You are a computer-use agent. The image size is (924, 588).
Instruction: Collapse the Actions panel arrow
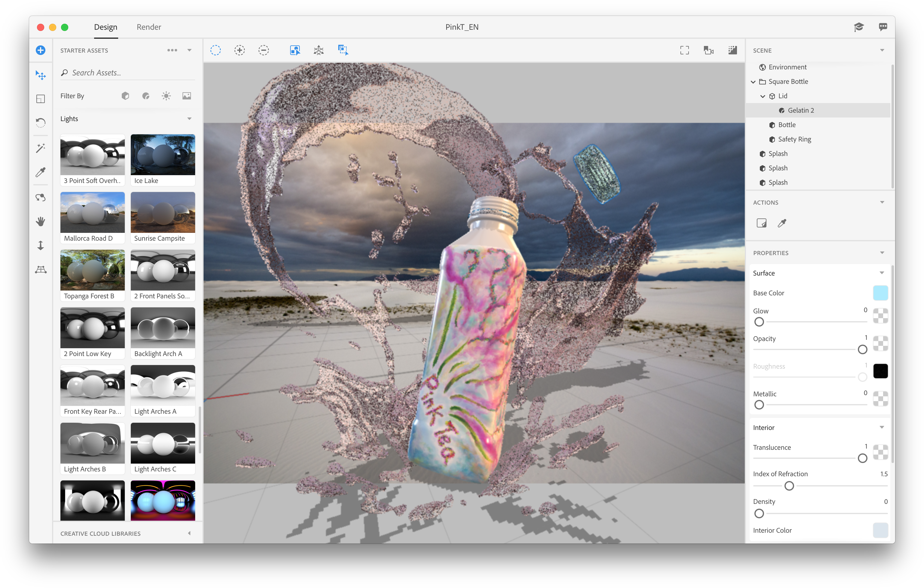(x=882, y=203)
